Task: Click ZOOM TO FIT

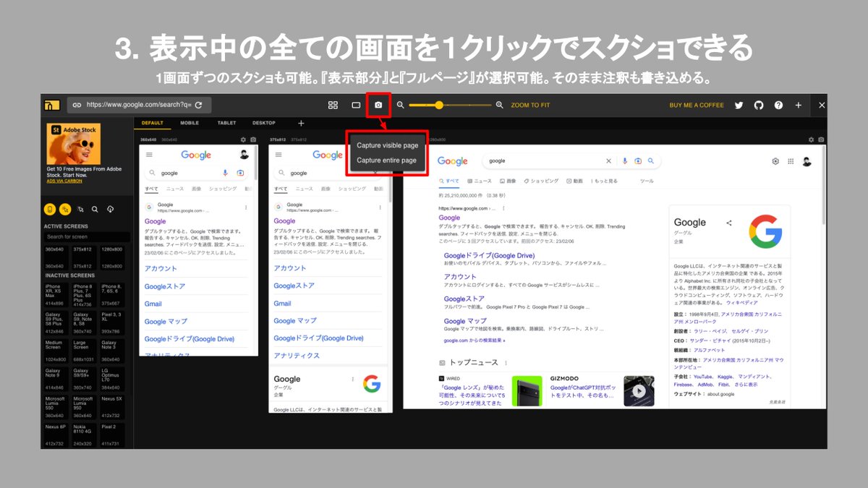Action: (x=530, y=105)
